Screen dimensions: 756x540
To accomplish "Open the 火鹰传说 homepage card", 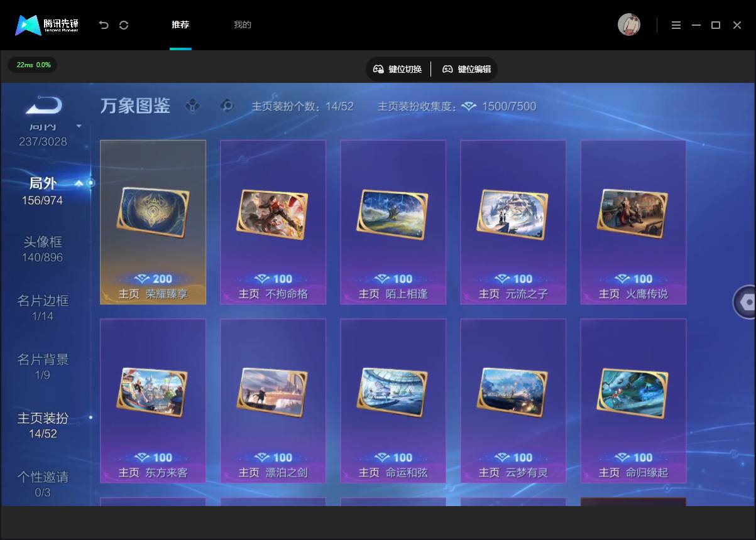I will 633,222.
